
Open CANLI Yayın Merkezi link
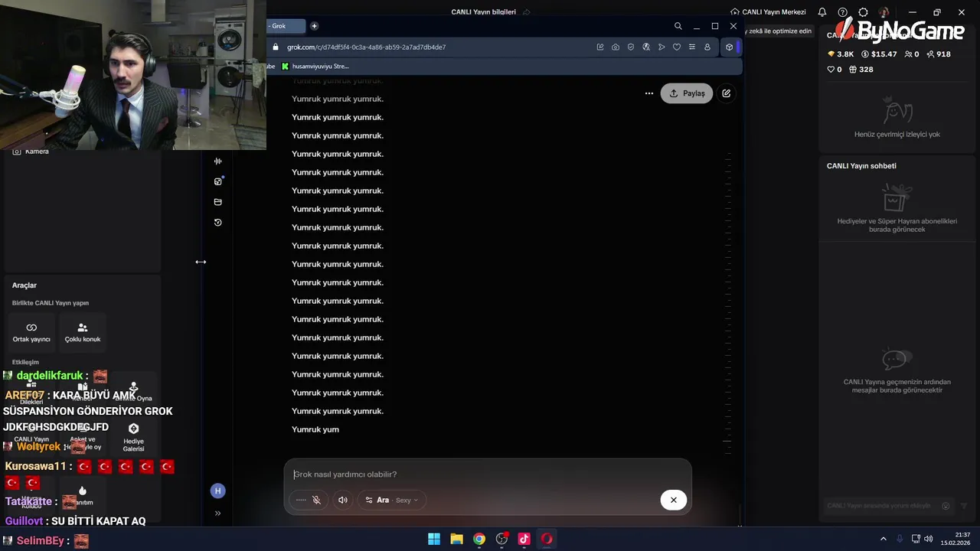coord(768,12)
